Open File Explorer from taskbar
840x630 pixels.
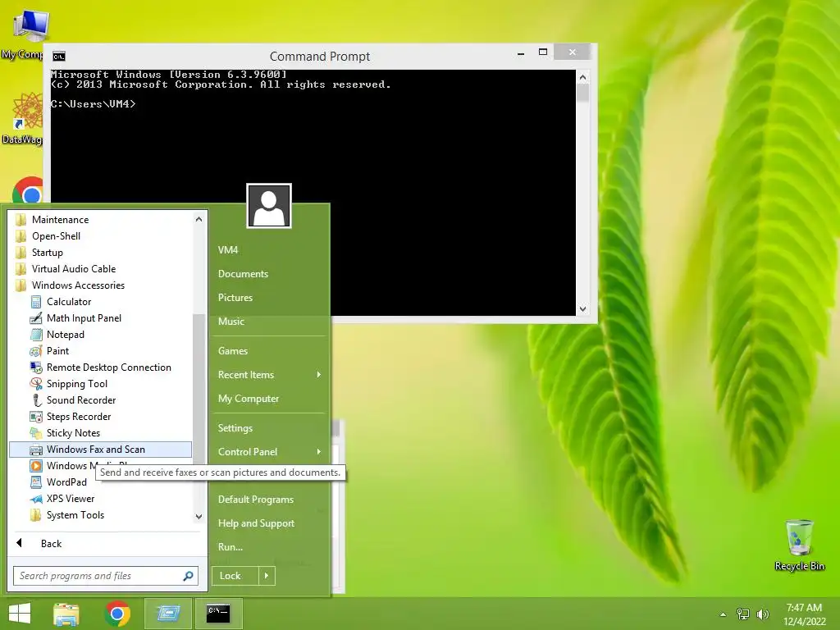click(x=66, y=614)
